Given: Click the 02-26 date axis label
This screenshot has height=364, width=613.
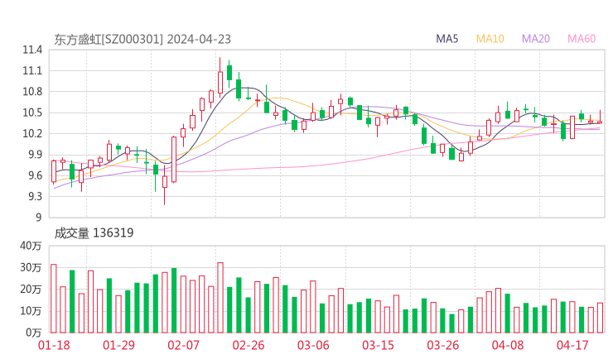Looking at the screenshot, I should click(249, 345).
